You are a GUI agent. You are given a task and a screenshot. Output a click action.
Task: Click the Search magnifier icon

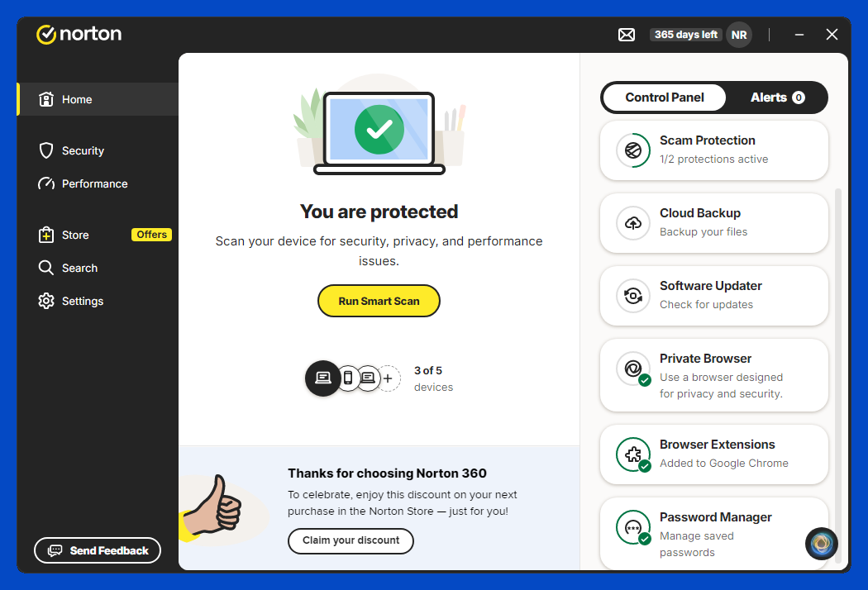point(46,268)
